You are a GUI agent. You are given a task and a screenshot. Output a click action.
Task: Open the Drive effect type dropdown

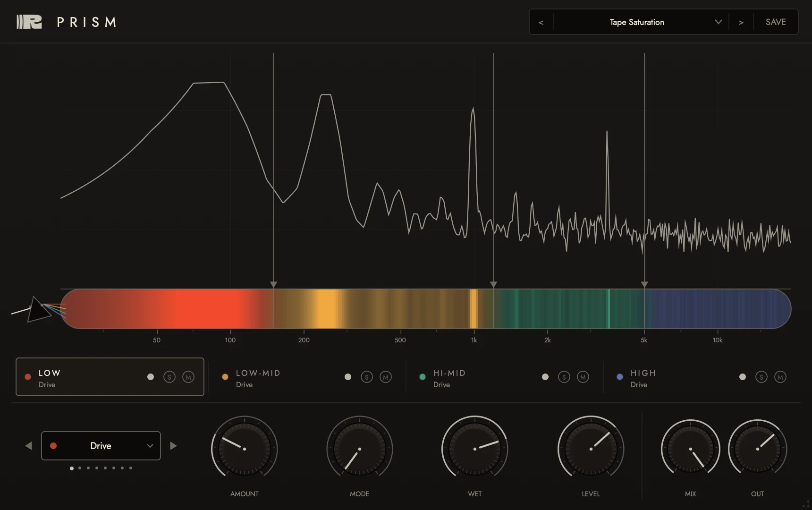pos(101,446)
